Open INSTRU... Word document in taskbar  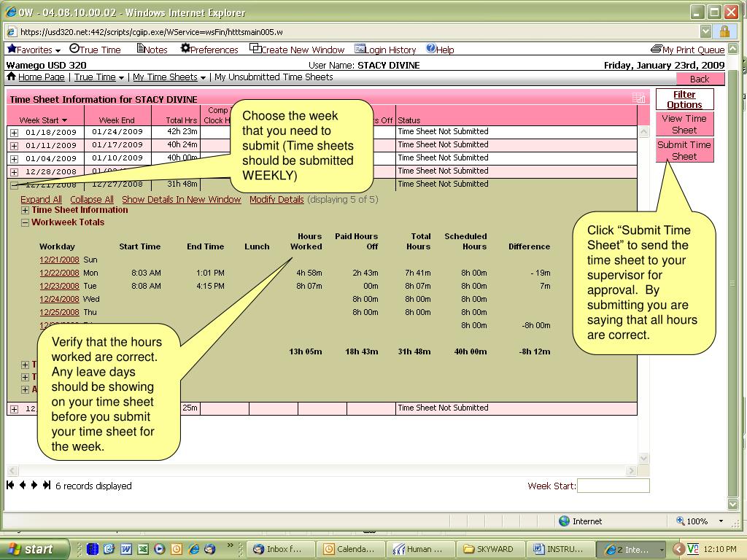coord(560,549)
